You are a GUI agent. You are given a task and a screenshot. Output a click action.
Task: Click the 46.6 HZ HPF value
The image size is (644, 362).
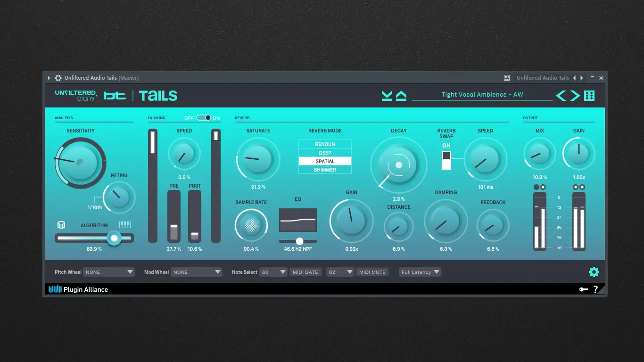(x=298, y=249)
